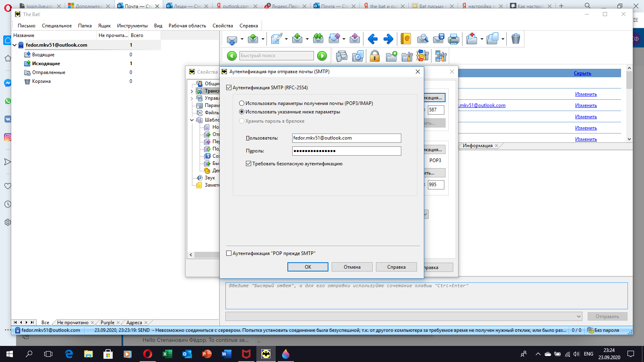Image resolution: width=644 pixels, height=362 pixels.
Task: Click the Reply toolbar icon
Action: coord(297,39)
